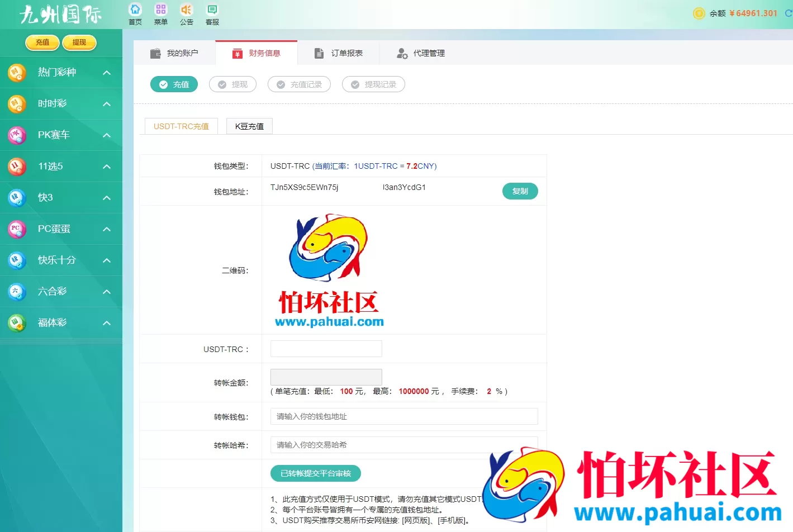Copy wallet address with 复制 button
Viewport: 793px width, 532px height.
pos(520,191)
